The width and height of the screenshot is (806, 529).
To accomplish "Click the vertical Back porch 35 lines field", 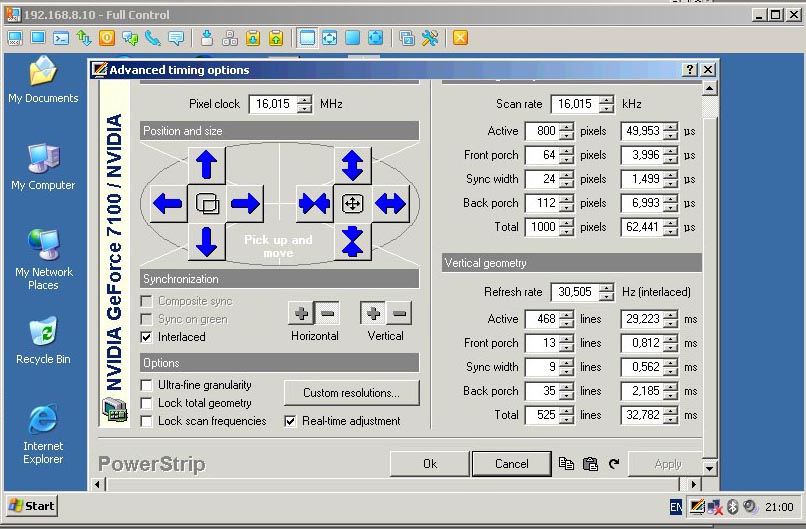I will [542, 391].
